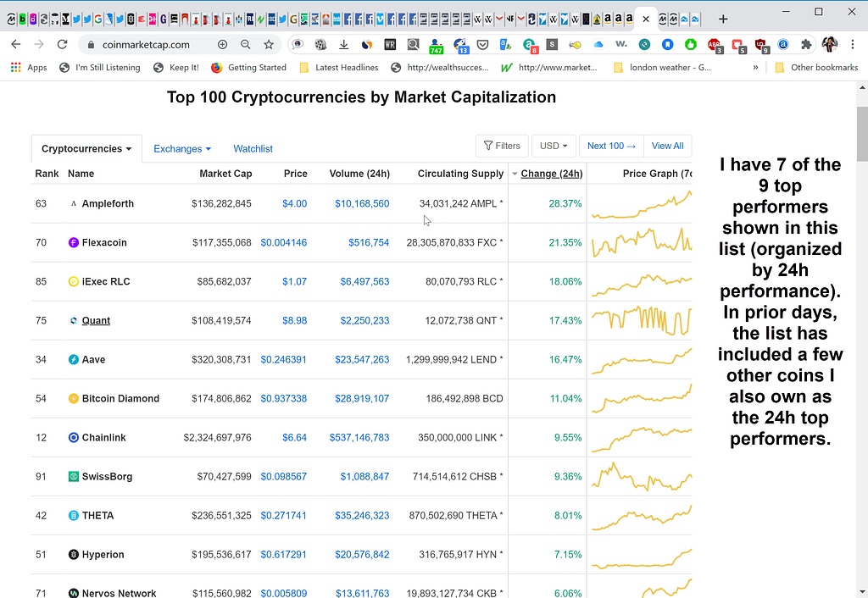Open the Ampleforth coin page
Screen dimensions: 868x598
pos(108,203)
